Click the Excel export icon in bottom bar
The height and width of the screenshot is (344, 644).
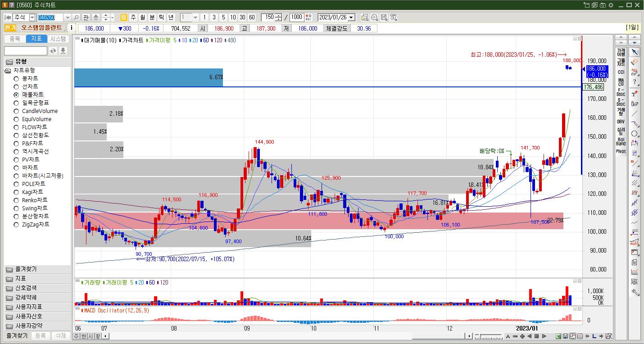click(558, 336)
